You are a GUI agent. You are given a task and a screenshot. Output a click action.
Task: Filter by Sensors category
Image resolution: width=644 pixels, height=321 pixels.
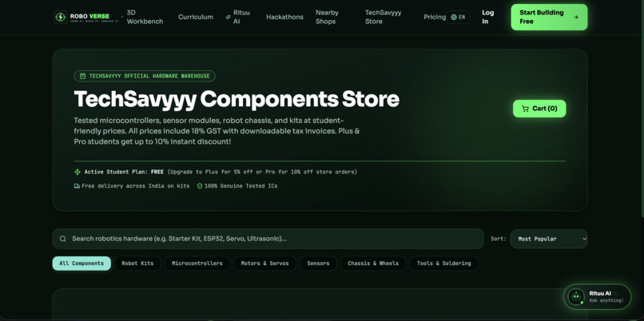[318, 264]
